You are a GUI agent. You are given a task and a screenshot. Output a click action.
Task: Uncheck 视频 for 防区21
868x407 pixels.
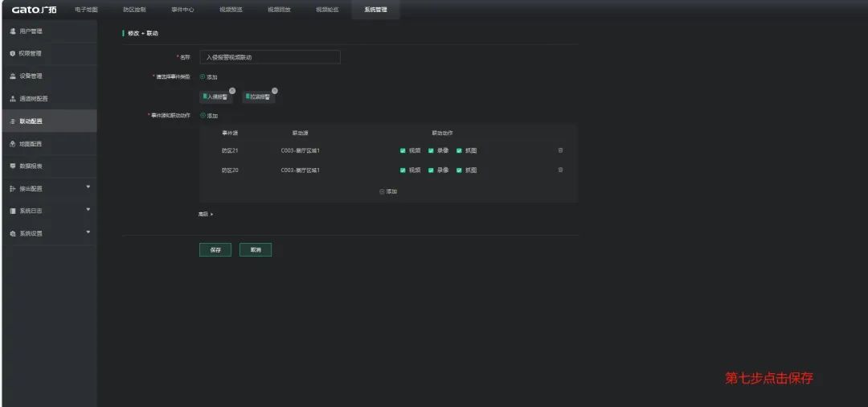pos(403,150)
